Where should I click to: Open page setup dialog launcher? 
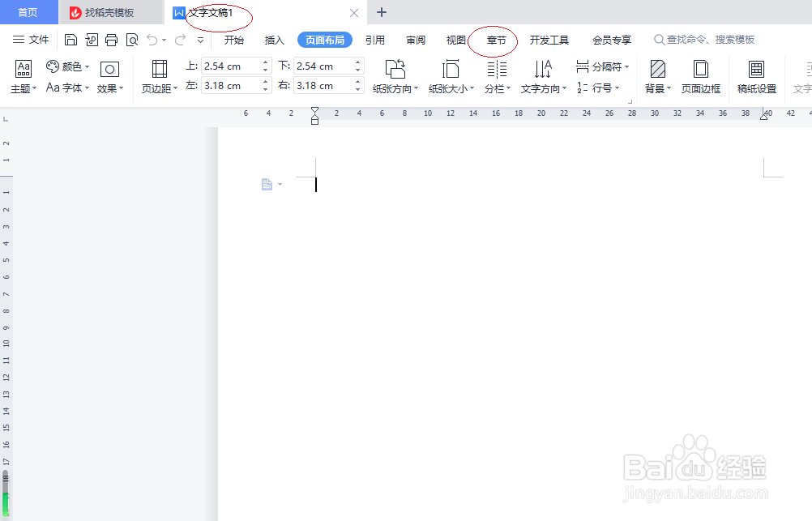pos(630,101)
